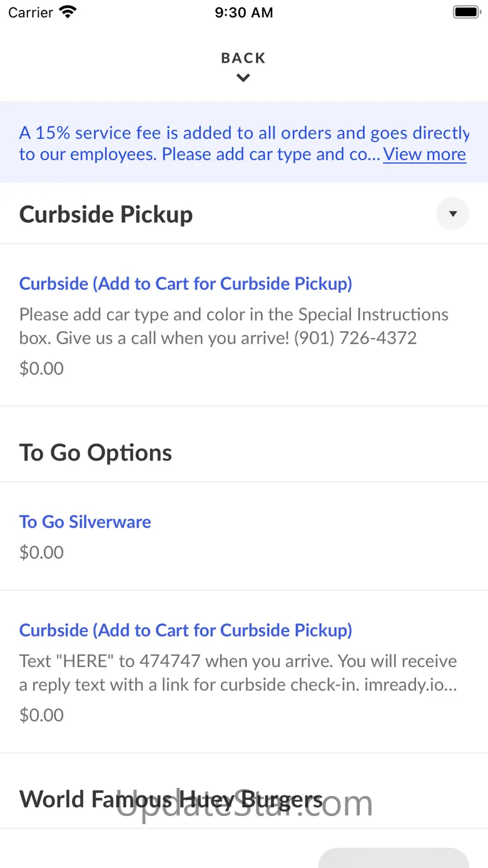
Task: Tap the Curbside Pickup section heading
Action: point(106,214)
